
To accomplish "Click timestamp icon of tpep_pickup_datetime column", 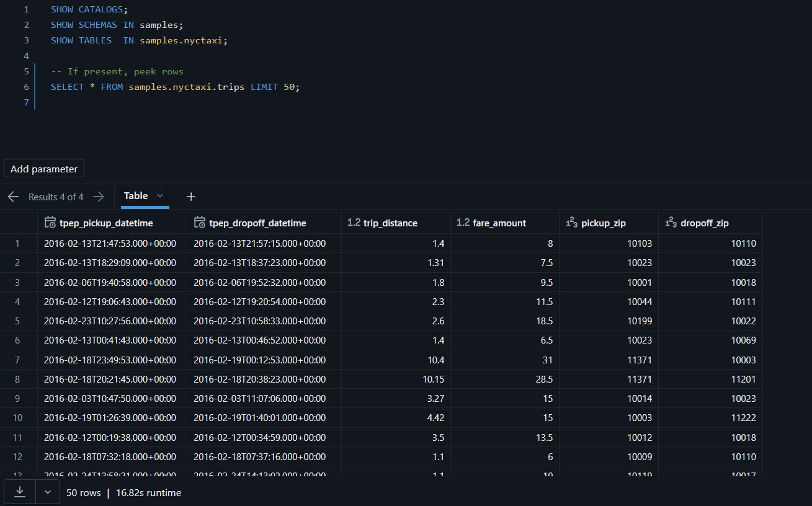I will pyautogui.click(x=50, y=223).
